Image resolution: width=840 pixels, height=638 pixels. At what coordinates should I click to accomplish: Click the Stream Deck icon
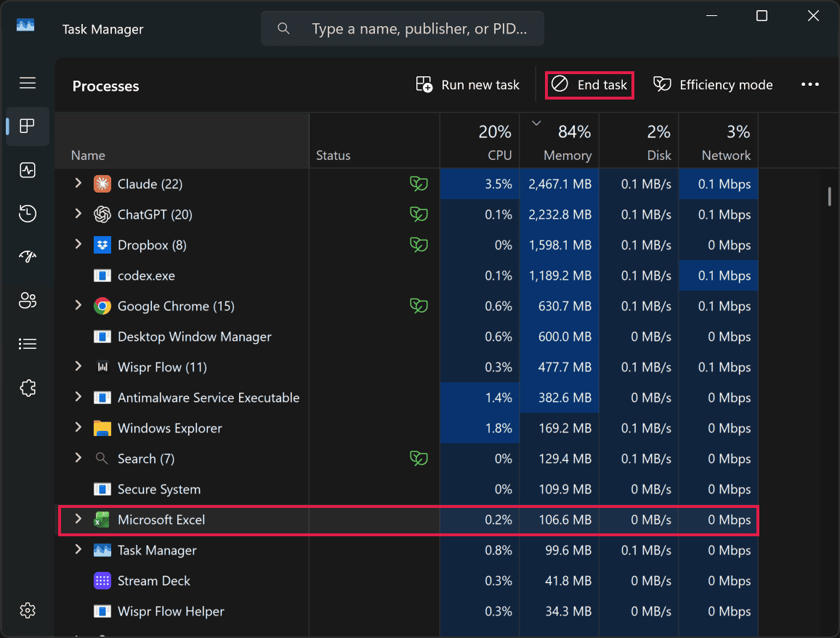tap(102, 581)
